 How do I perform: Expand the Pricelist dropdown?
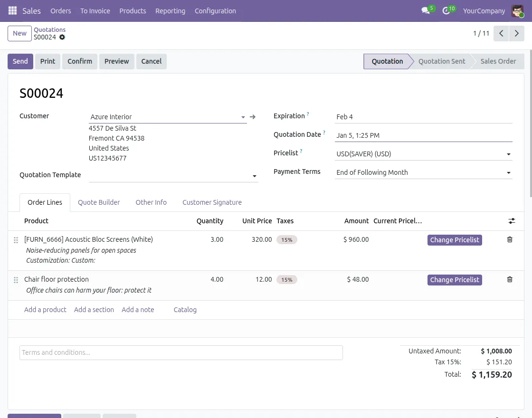[x=508, y=154]
